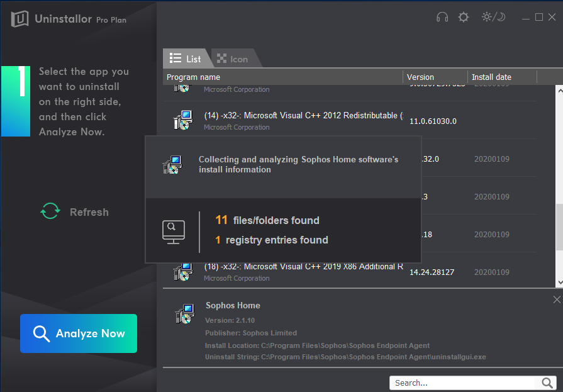The width and height of the screenshot is (563, 392).
Task: Click the Refresh button
Action: coord(74,211)
